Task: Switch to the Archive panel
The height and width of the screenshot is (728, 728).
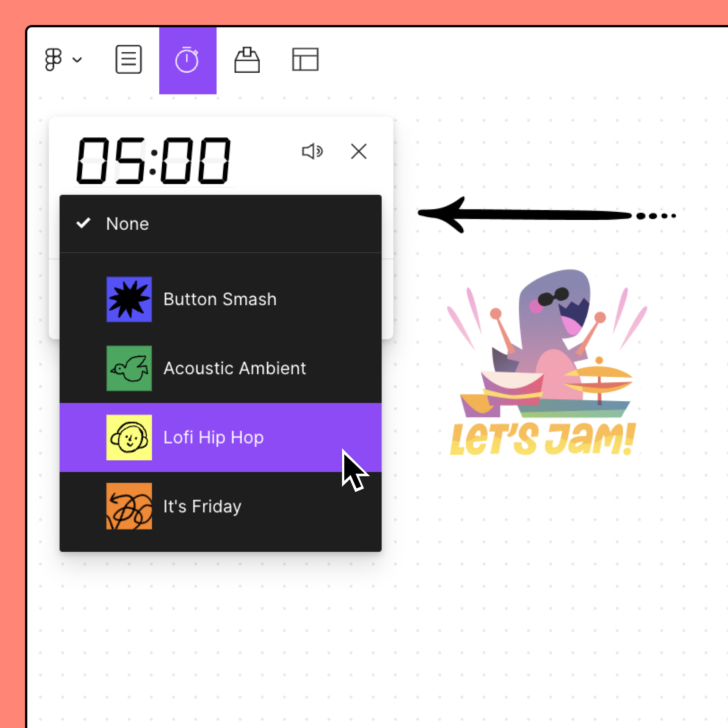Action: (x=247, y=60)
